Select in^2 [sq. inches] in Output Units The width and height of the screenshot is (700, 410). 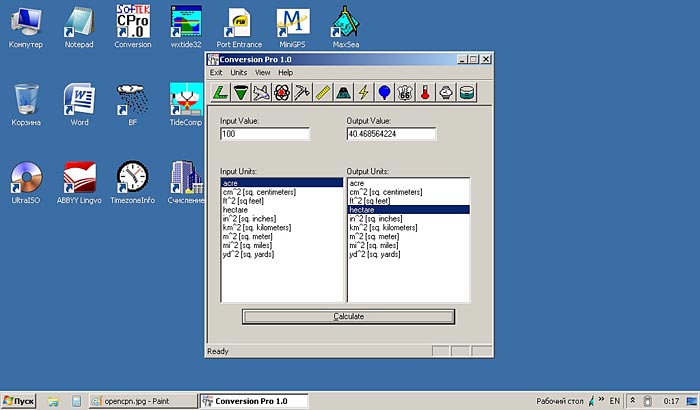pyautogui.click(x=409, y=219)
